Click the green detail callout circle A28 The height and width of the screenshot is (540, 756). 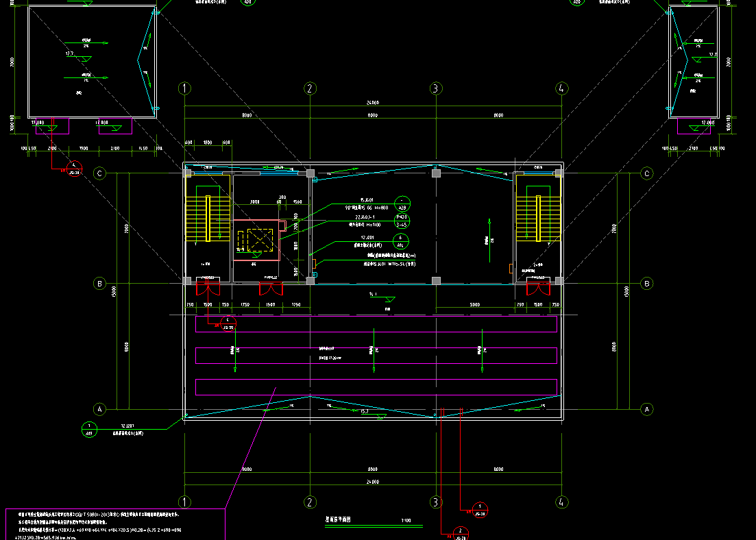coord(402,205)
